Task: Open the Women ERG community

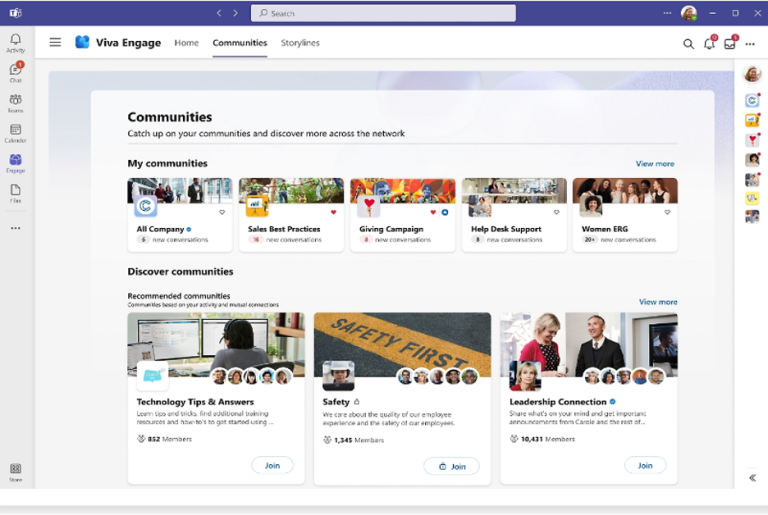Action: [604, 229]
